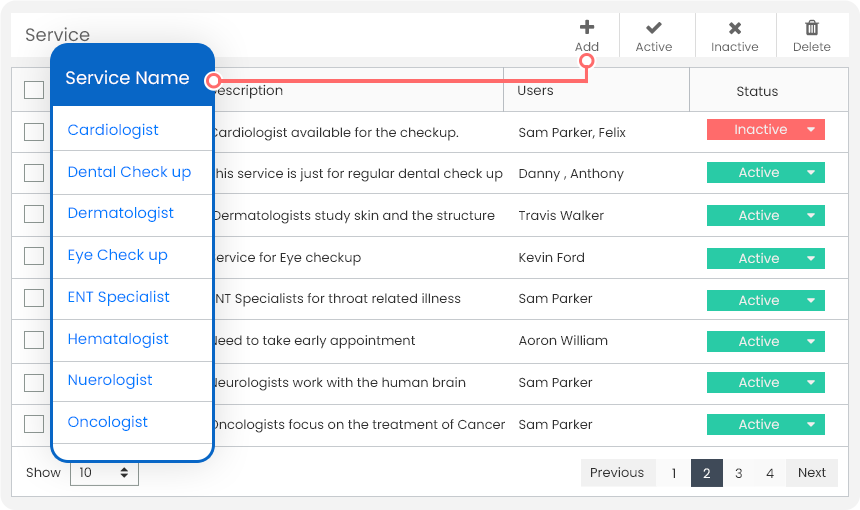
Task: Open Active status dropdown for Eye Check up
Action: [x=766, y=258]
